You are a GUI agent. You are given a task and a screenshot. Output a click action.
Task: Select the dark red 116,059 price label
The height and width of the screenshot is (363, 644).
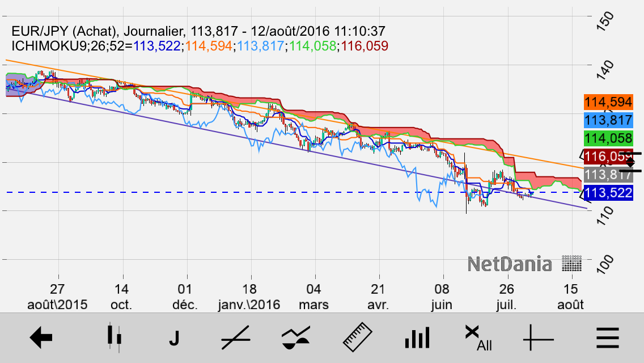(608, 156)
